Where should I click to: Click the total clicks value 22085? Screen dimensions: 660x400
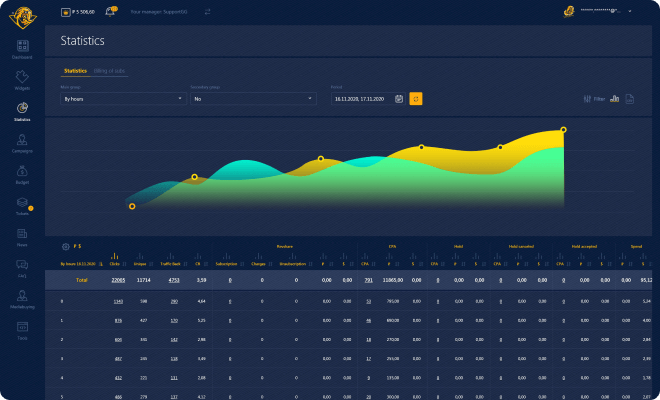pyautogui.click(x=118, y=280)
